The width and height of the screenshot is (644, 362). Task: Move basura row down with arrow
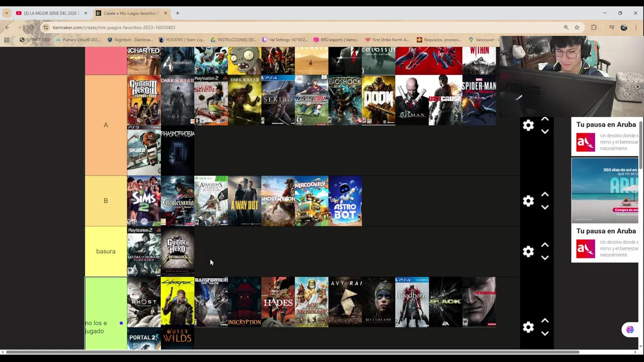click(545, 258)
